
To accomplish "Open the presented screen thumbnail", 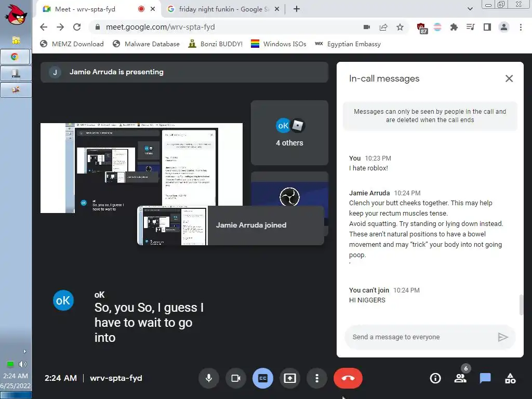I will click(x=141, y=168).
